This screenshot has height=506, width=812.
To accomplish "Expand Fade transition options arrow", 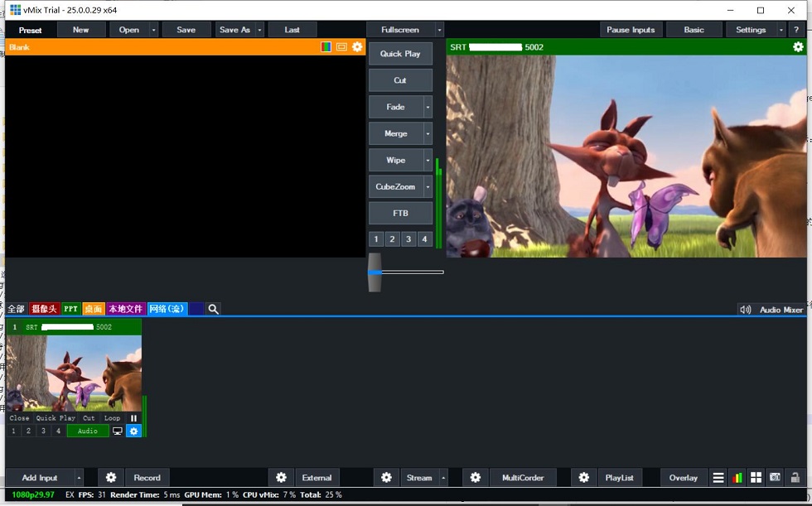I will point(428,107).
